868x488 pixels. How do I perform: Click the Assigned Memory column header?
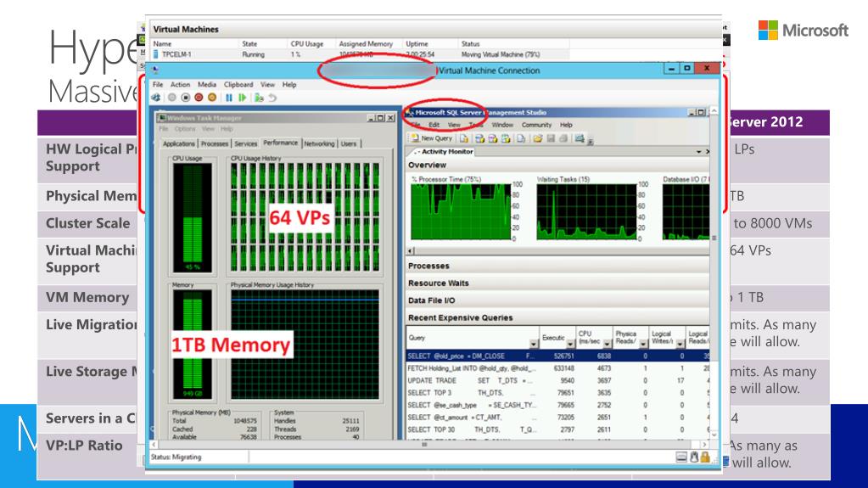tap(366, 44)
